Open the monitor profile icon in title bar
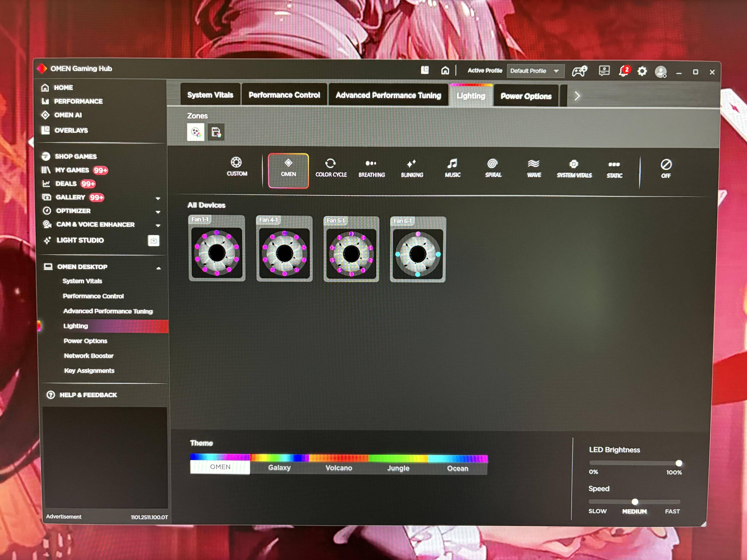Image resolution: width=747 pixels, height=560 pixels. tap(604, 71)
